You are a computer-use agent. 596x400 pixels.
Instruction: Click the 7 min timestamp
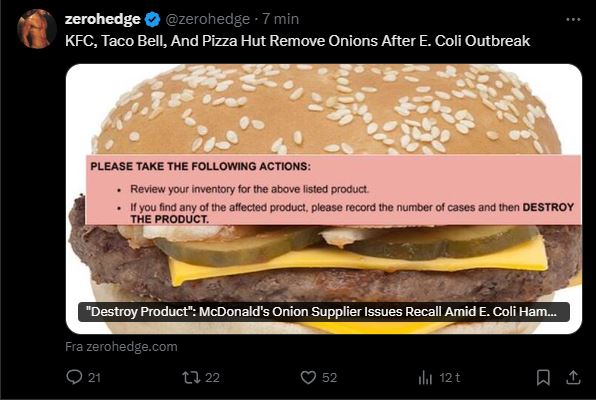pos(281,19)
